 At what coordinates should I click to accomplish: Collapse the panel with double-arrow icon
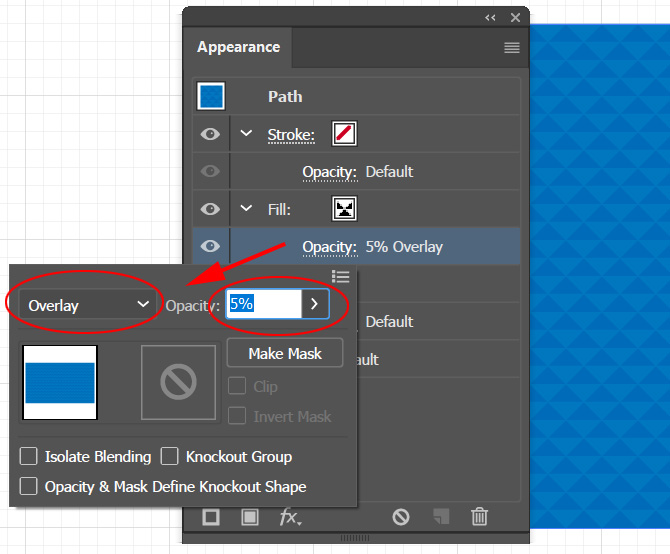tap(490, 17)
